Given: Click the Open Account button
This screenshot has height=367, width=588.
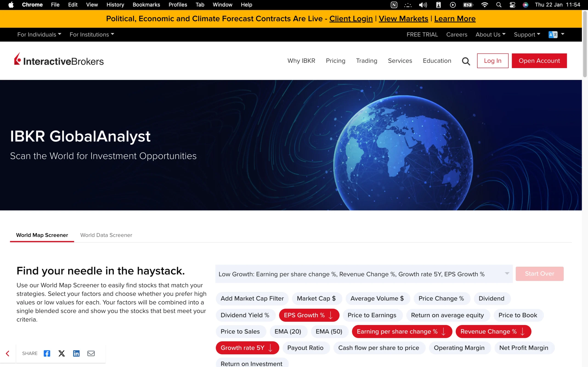Looking at the screenshot, I should point(539,61).
